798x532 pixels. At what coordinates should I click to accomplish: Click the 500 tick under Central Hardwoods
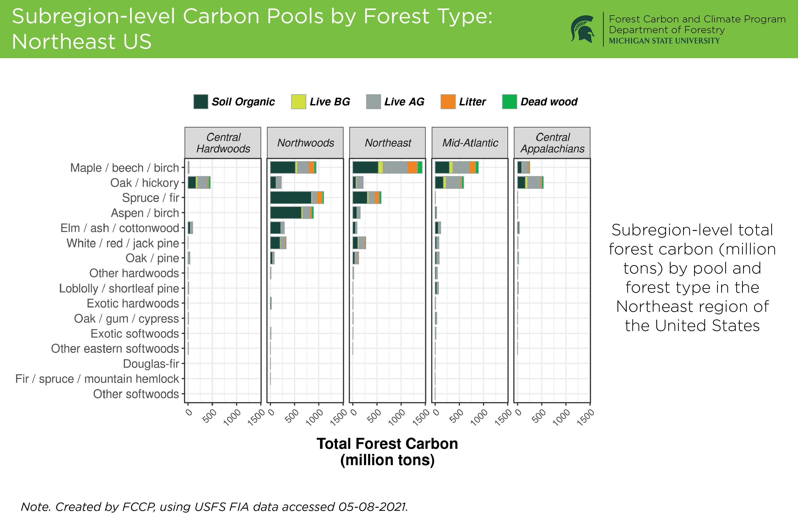click(209, 416)
